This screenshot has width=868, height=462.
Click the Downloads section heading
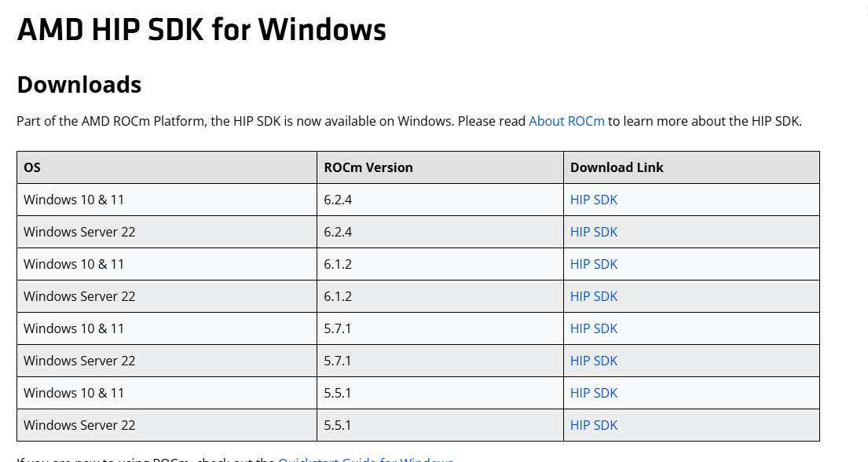[x=79, y=84]
